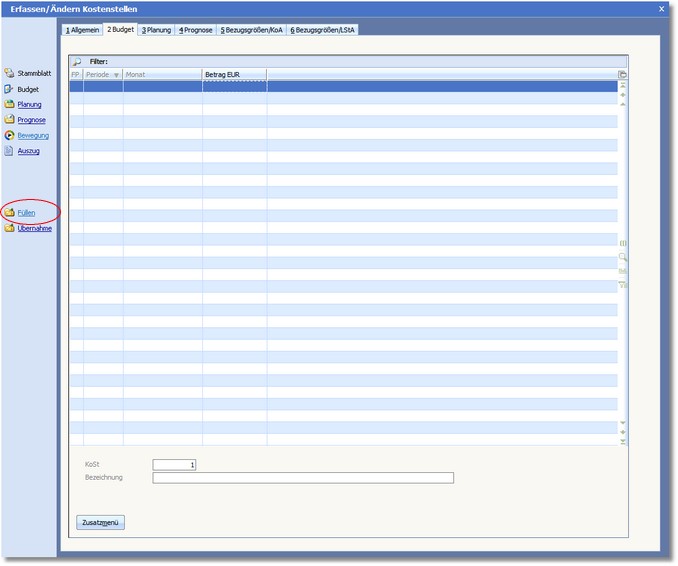Switch to the 1 Allgemein tab

tap(82, 30)
